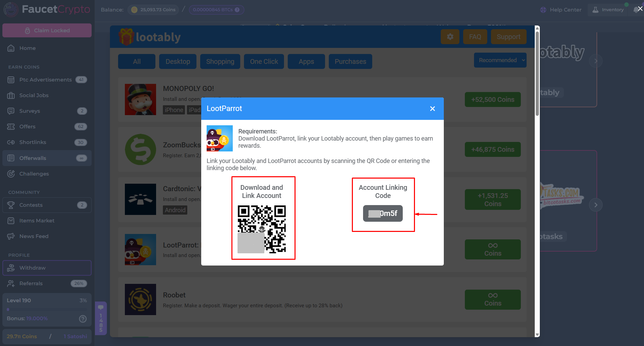Click the LootParrot app icon in dialog
The width and height of the screenshot is (644, 346).
(x=220, y=138)
